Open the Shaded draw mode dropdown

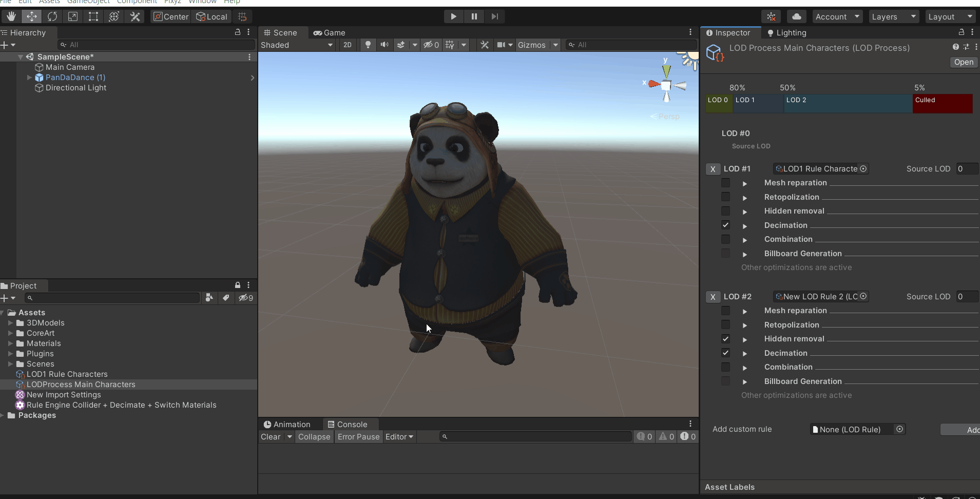[x=297, y=45]
